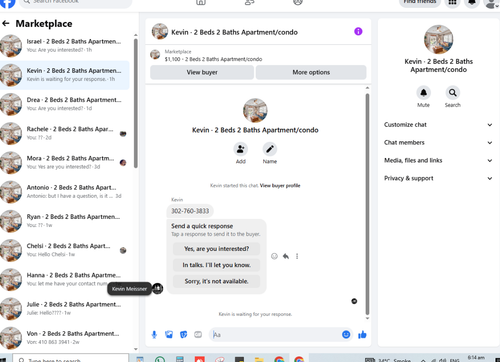The width and height of the screenshot is (500, 362).
Task: Open Facebook menu grid icon
Action: pyautogui.click(x=452, y=2)
